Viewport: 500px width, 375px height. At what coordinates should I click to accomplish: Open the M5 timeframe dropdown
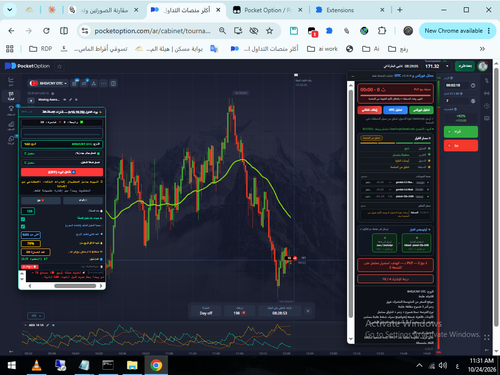[36, 315]
